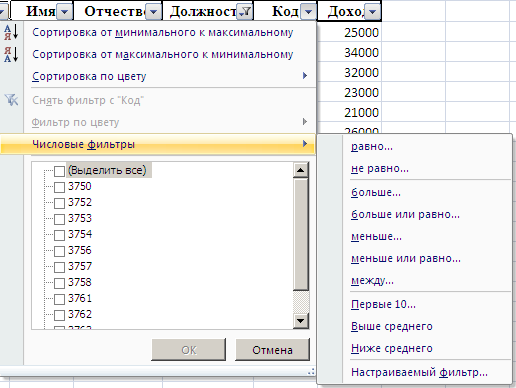Check the (Выделить все) checkbox
Viewport: 516px width, 388px height.
59,171
